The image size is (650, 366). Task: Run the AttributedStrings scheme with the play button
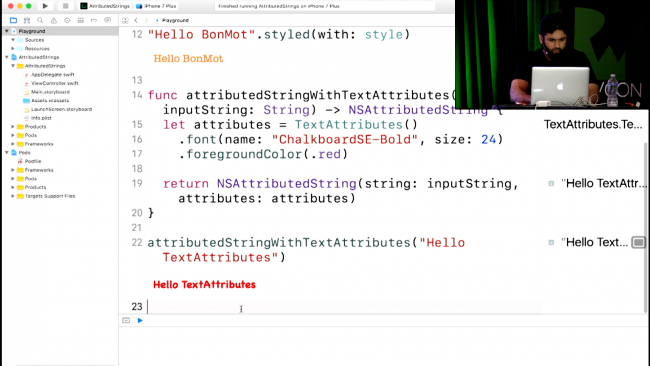(x=45, y=6)
